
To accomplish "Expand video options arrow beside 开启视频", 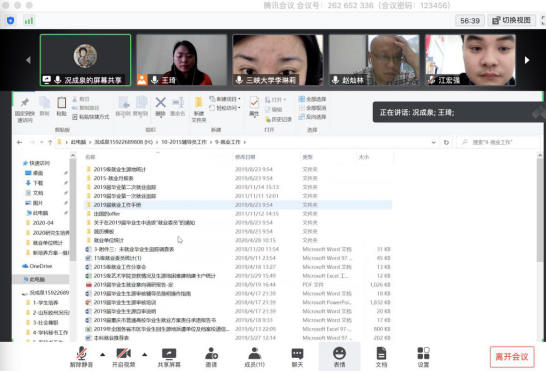I will point(145,355).
